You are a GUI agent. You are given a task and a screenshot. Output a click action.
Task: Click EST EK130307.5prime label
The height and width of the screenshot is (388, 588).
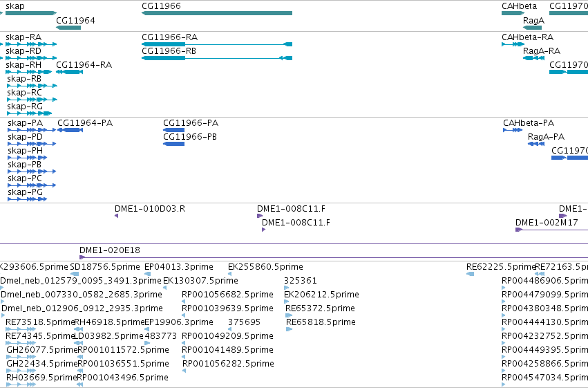[200, 281]
